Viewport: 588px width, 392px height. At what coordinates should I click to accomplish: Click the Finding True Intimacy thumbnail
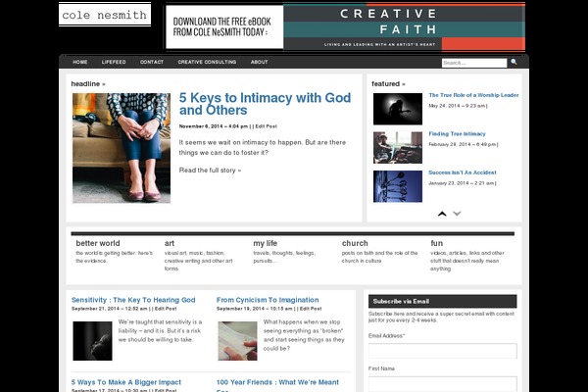click(398, 147)
